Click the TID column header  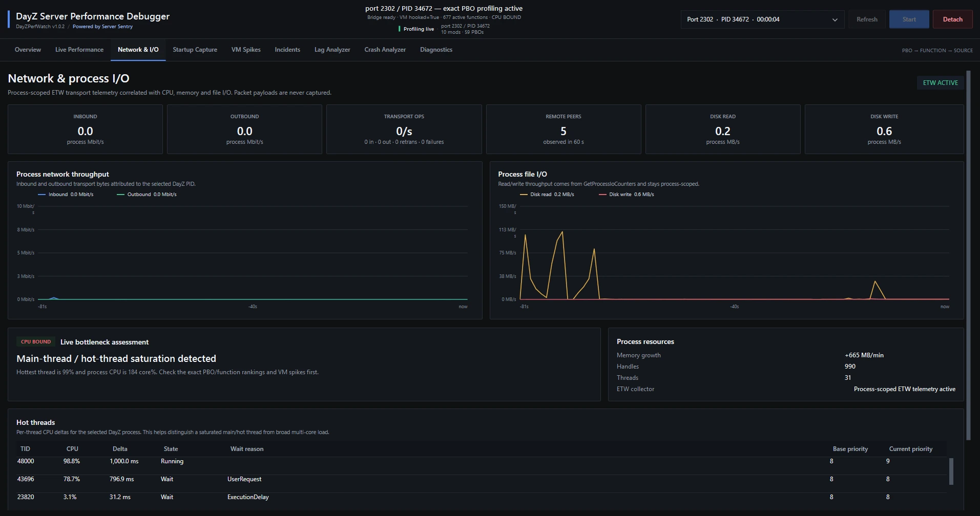[25, 449]
